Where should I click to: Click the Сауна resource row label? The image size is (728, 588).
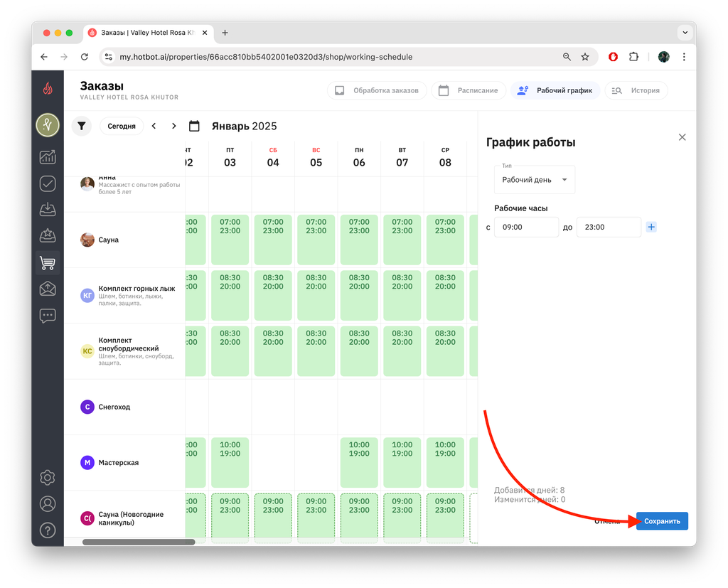pyautogui.click(x=108, y=240)
